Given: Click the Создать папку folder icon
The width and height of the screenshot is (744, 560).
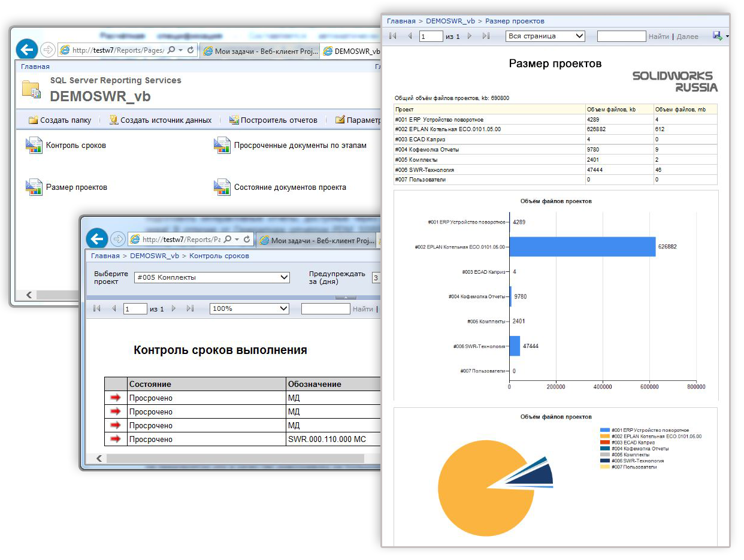Looking at the screenshot, I should [34, 120].
